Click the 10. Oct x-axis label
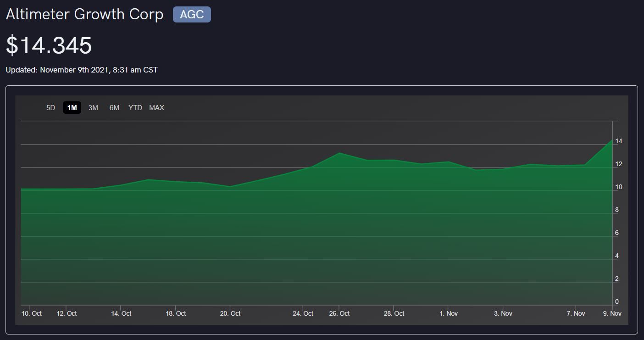644x340 pixels. [32, 313]
